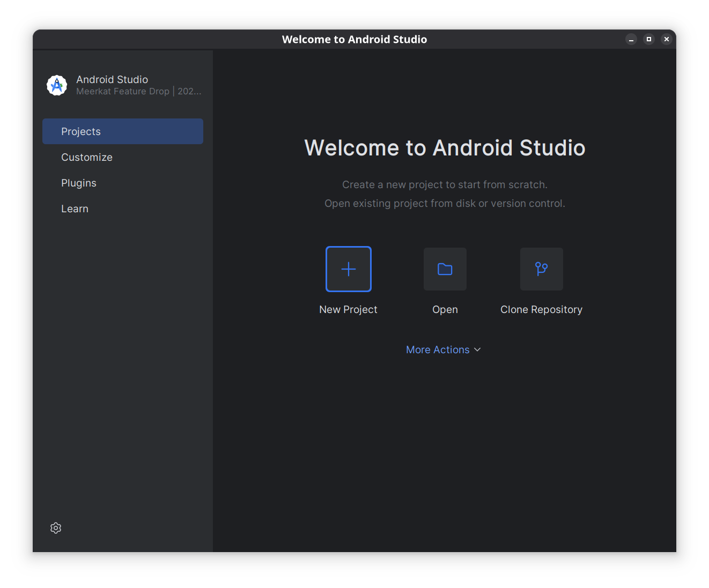
Task: Close the Welcome to Android Studio window
Action: click(x=667, y=39)
